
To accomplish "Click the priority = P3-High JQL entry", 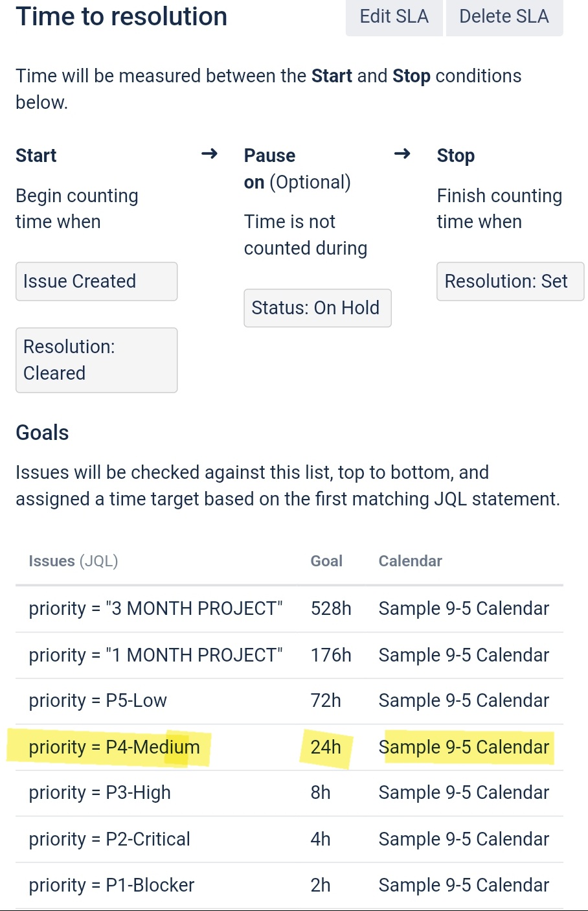I will 100,793.
